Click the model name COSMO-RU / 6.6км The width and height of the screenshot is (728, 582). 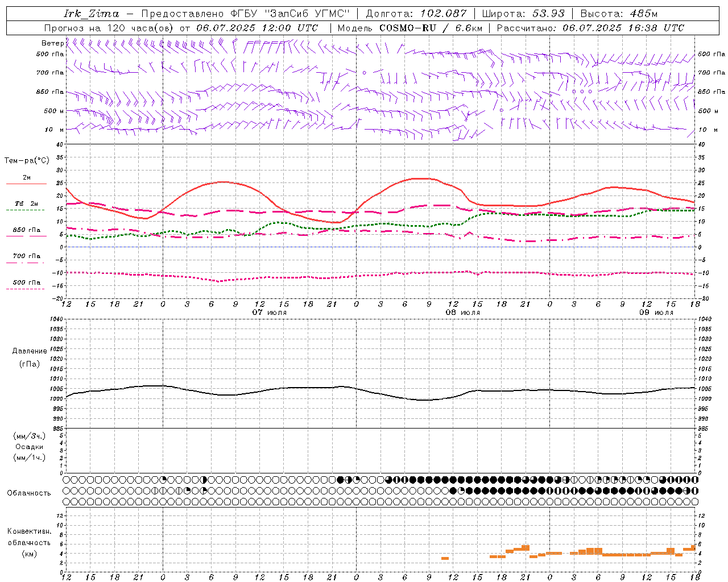tap(431, 28)
